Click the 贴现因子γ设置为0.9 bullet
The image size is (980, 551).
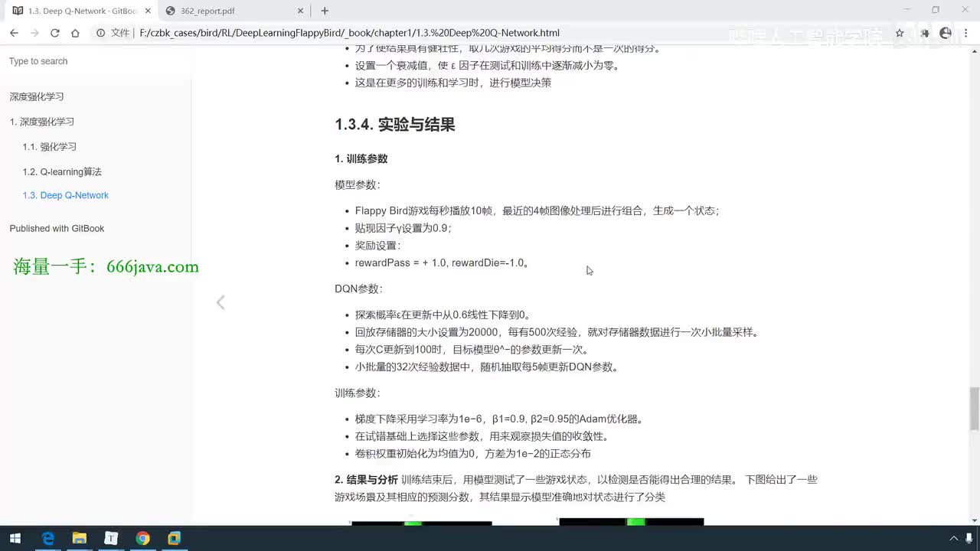[x=403, y=228]
